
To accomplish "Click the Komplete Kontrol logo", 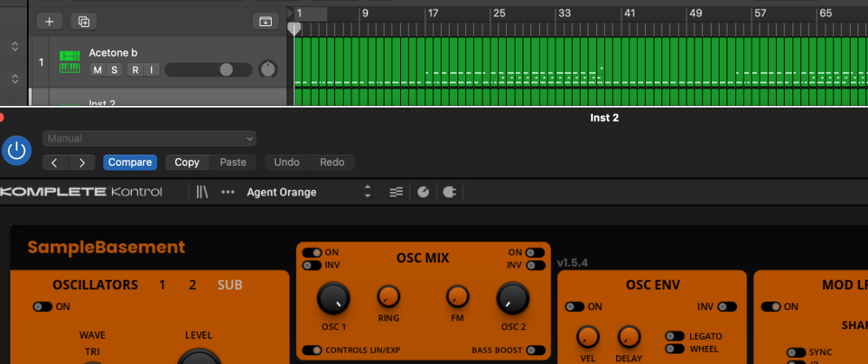I will pos(81,192).
